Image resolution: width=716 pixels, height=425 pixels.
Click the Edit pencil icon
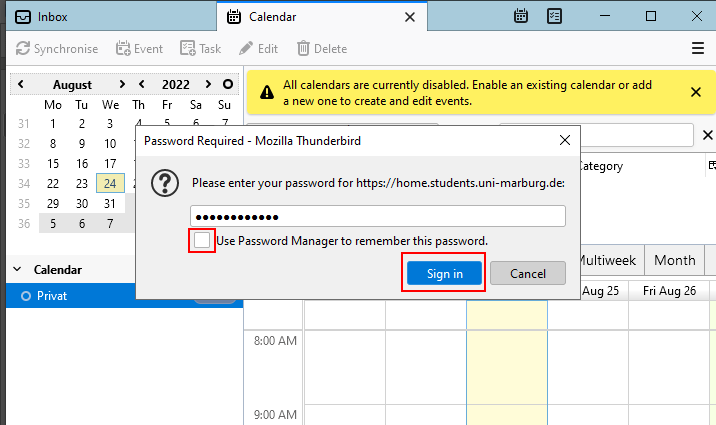246,48
